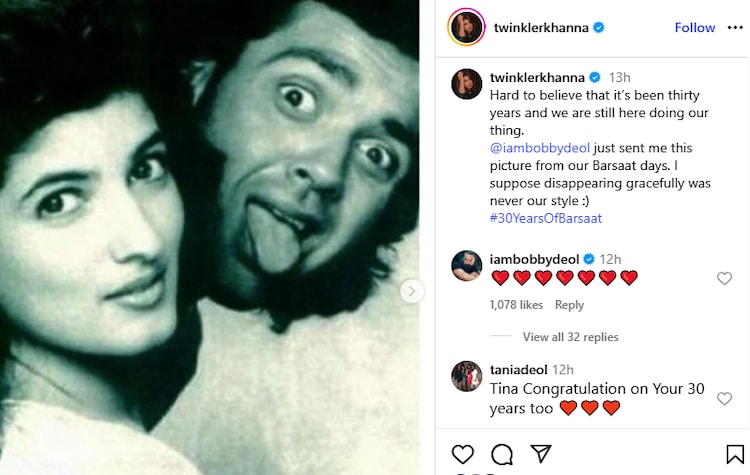Share post via paper plane icon

(x=540, y=455)
